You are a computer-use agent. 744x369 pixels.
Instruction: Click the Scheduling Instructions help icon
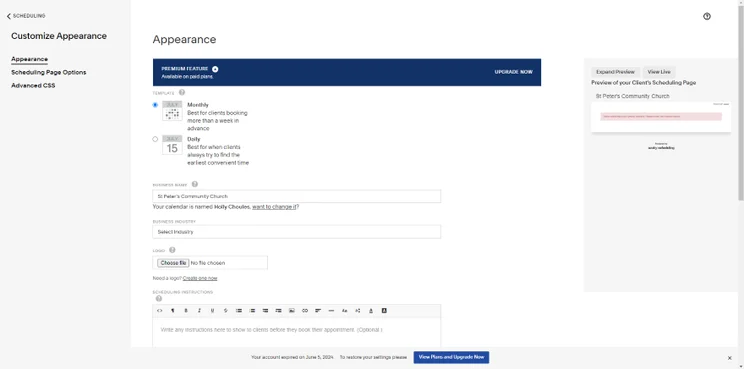click(x=159, y=299)
